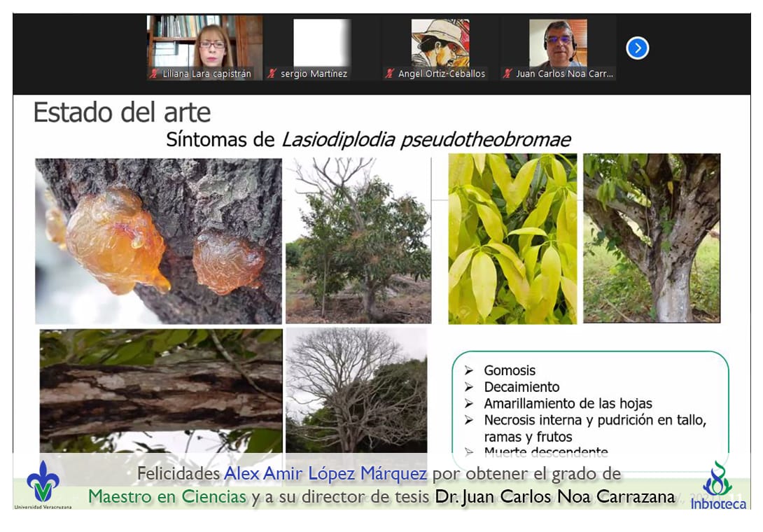
Task: Click the yellow leaves photo
Action: tap(512, 239)
